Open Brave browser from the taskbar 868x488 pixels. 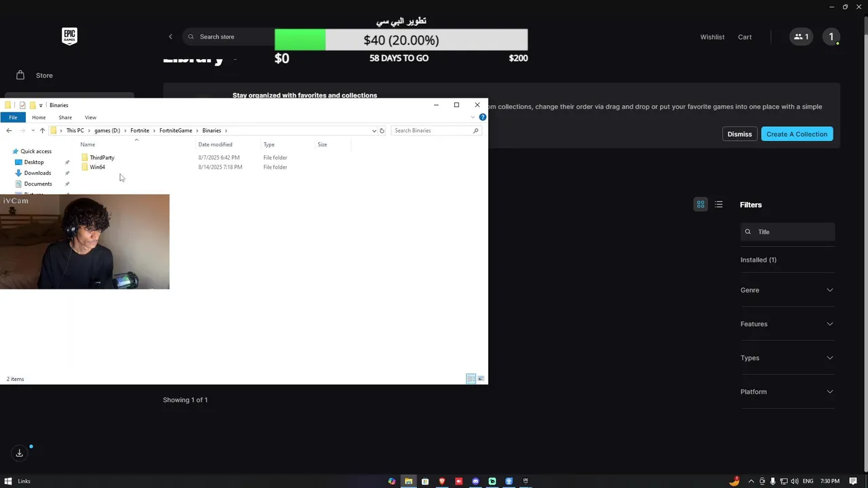(x=442, y=481)
